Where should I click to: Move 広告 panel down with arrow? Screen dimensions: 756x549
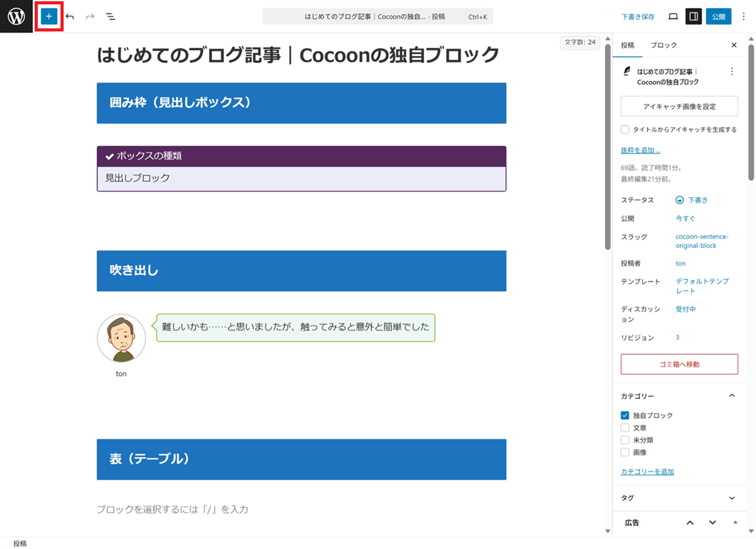tap(713, 523)
